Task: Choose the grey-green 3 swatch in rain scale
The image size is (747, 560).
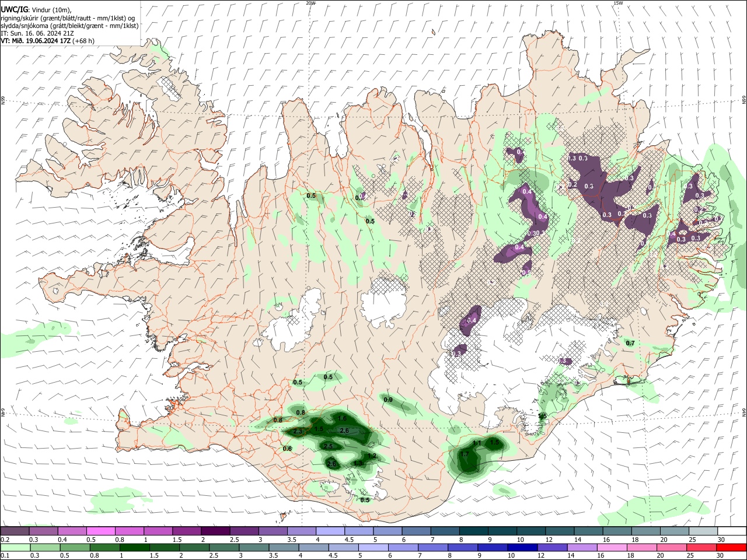Action: [253, 548]
